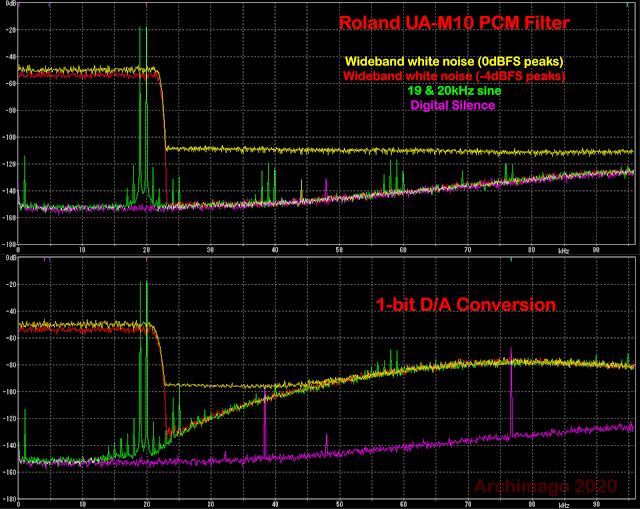Click the '50' kHz label under 1-bit D/A graph
The height and width of the screenshot is (509, 640).
click(x=339, y=505)
